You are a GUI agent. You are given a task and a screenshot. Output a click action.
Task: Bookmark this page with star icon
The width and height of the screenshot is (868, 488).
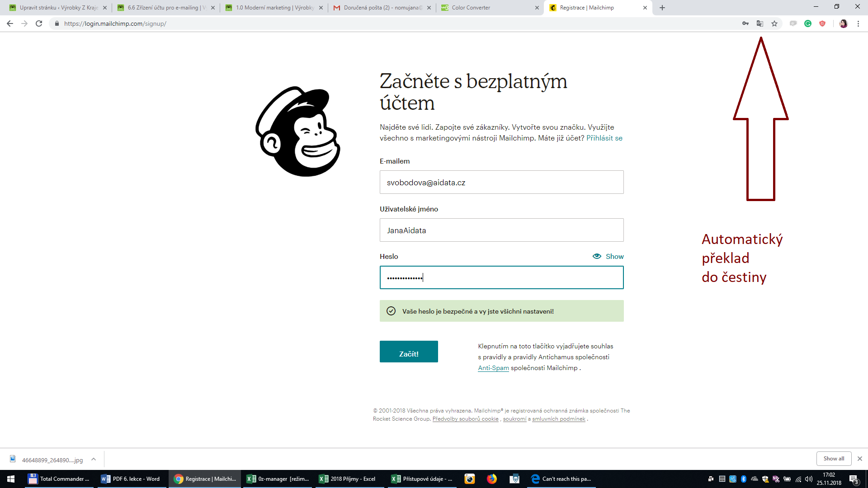point(774,23)
